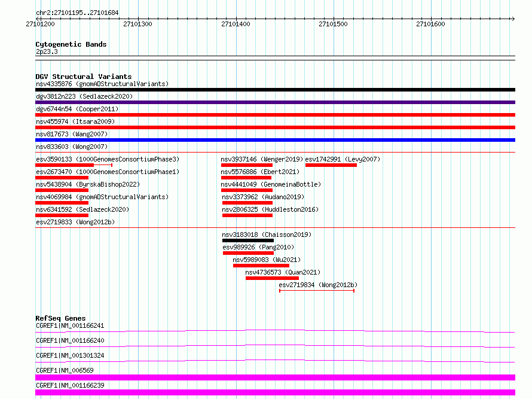Viewport: 532px width, 399px height.
Task: Open nsv5989083 Wu2021 variant label
Action: [267, 260]
